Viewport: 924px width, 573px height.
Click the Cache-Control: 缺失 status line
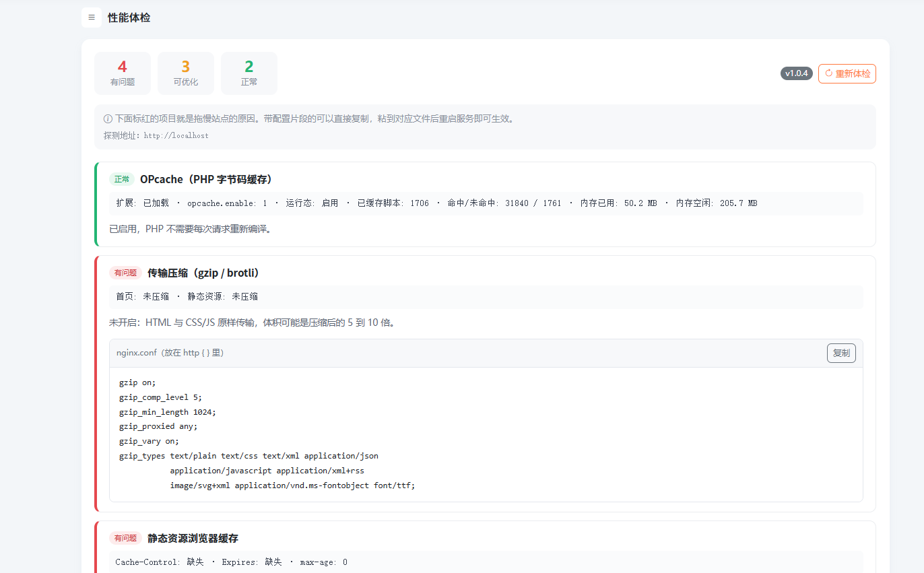486,562
